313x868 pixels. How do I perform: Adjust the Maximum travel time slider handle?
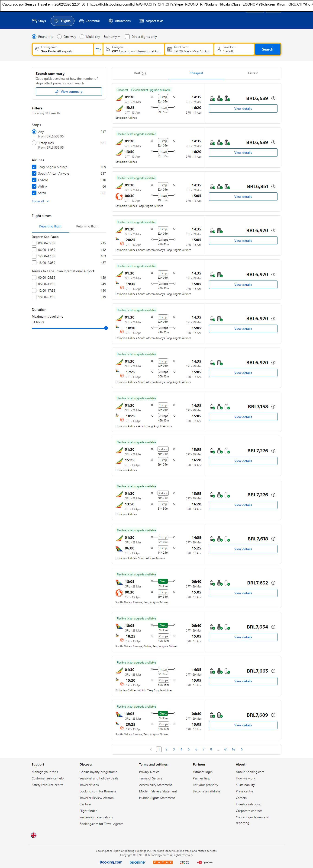(x=106, y=328)
